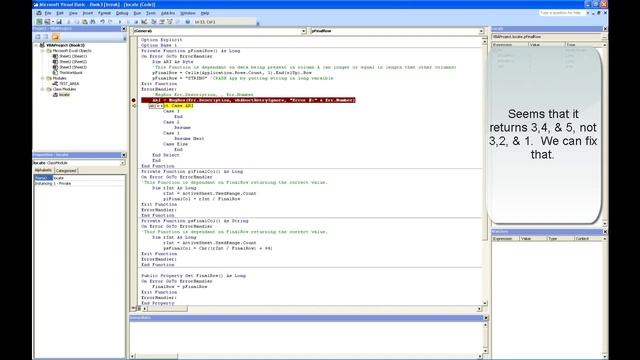Screen dimensions: 640x360
Task: Click the Procedure View icon below the code
Action: (x=133, y=309)
